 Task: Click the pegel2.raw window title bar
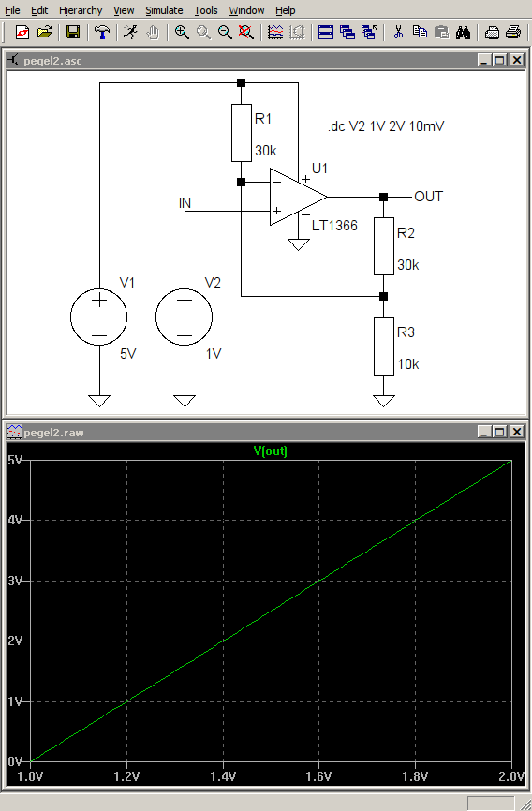point(266,432)
